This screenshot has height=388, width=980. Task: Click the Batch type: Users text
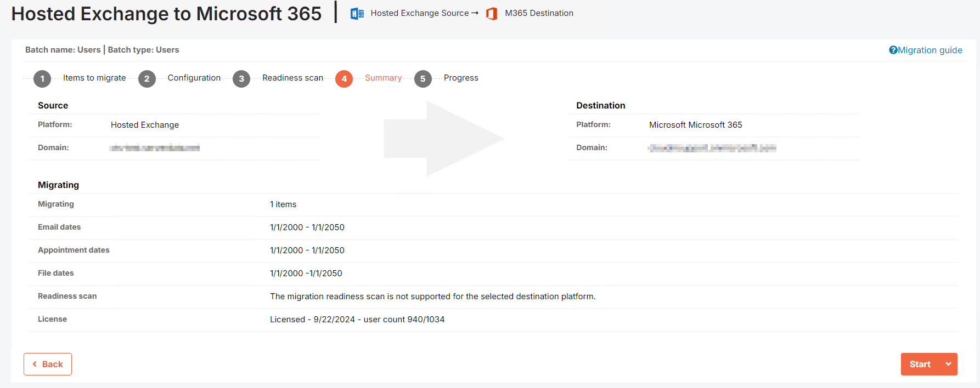click(x=143, y=50)
